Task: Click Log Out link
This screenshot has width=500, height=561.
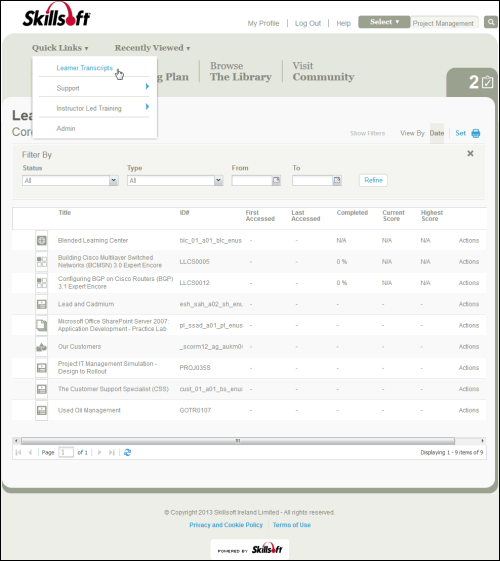Action: [308, 23]
